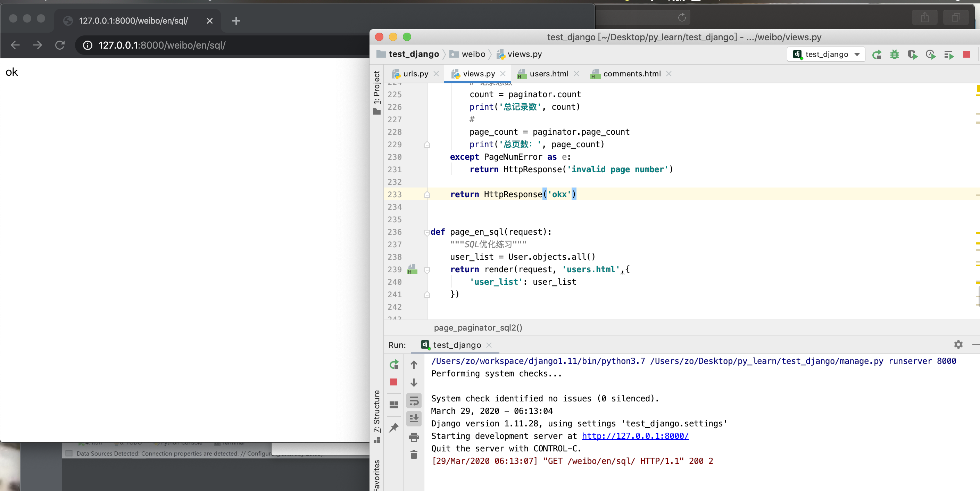Screen dimensions: 980x491
Task: Click reload icon in background Safari window
Action: [x=682, y=17]
